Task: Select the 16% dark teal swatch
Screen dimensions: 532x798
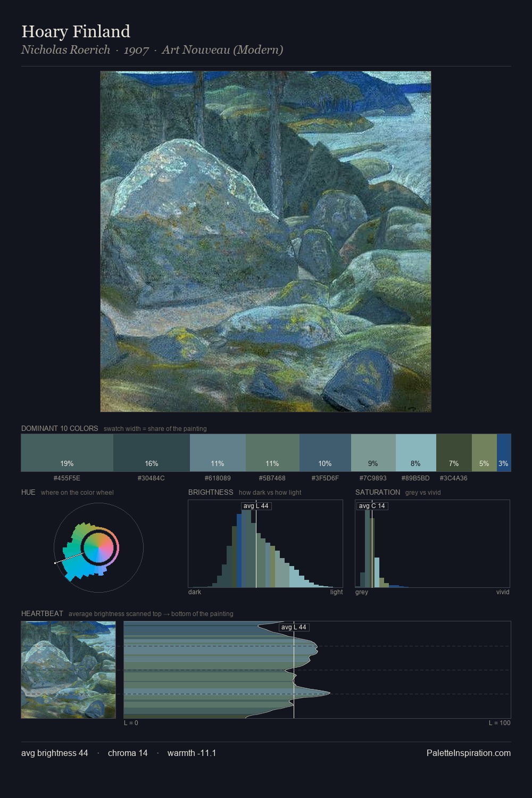Action: (152, 453)
